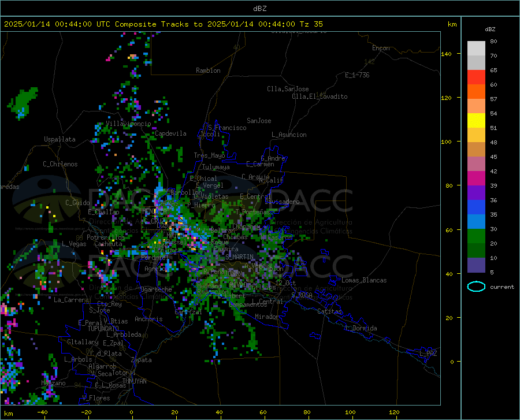Click the 'current' legend label
Screen dimensions: 520x420
pyautogui.click(x=502, y=287)
